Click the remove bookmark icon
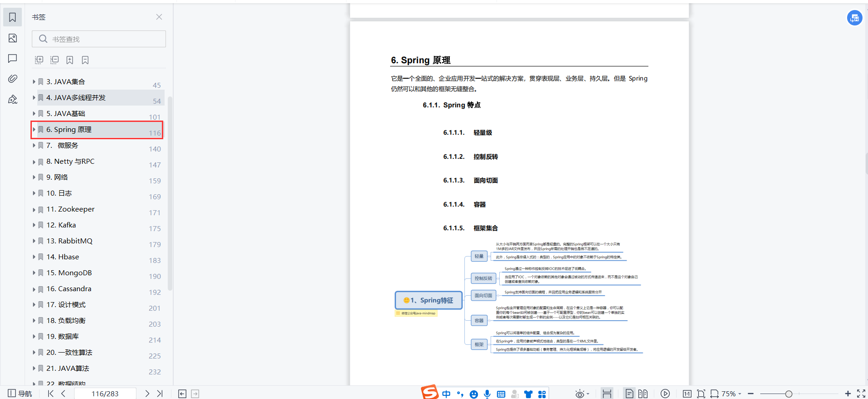This screenshot has width=868, height=399. [85, 60]
